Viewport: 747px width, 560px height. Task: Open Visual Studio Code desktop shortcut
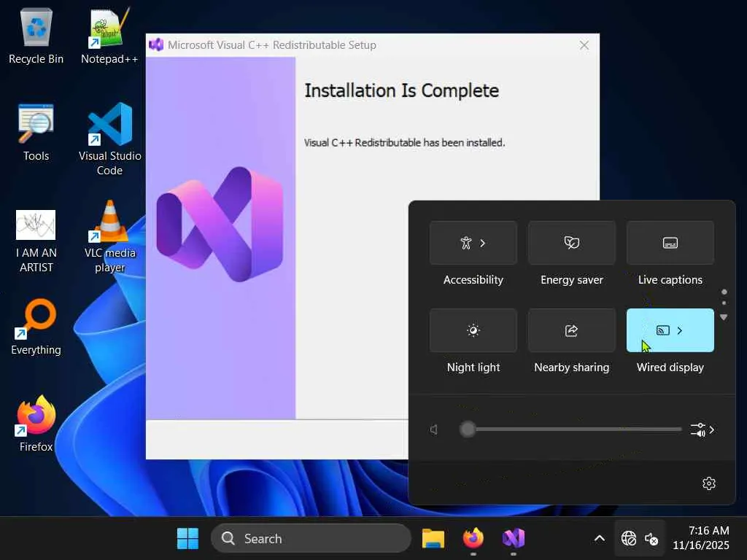click(109, 138)
